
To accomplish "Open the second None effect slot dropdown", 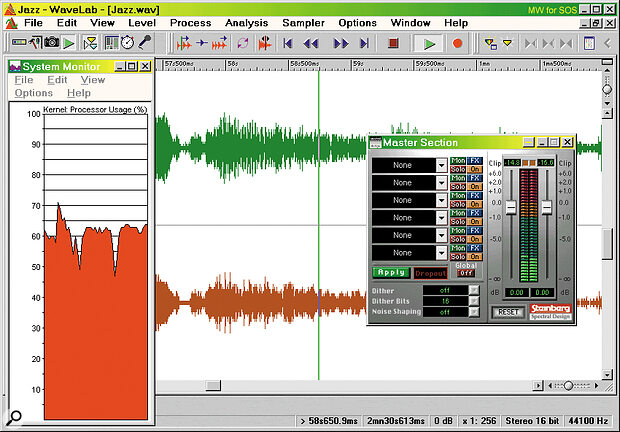I will (x=442, y=183).
